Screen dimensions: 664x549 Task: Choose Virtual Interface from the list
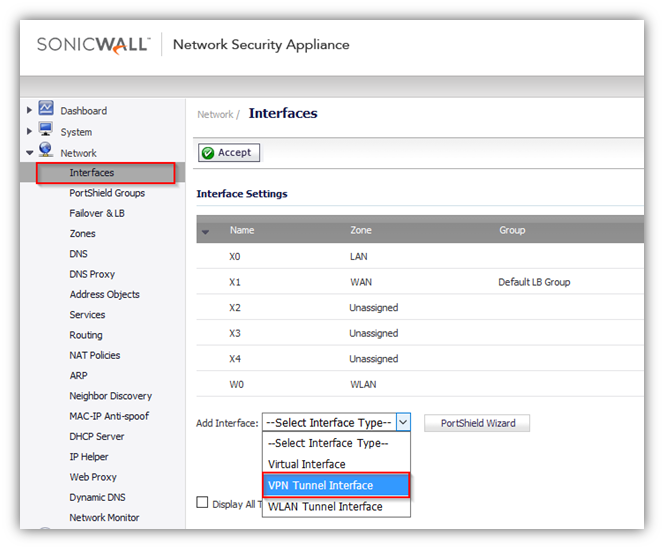306,464
